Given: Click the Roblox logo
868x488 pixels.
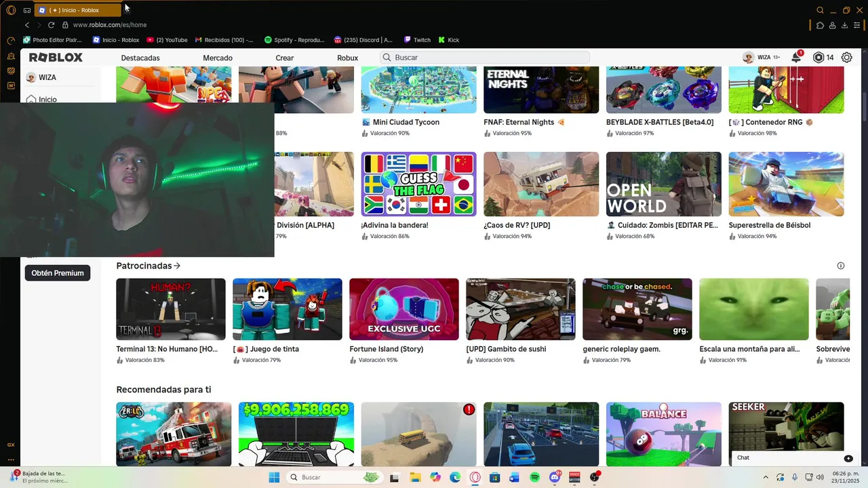Looking at the screenshot, I should (x=56, y=58).
